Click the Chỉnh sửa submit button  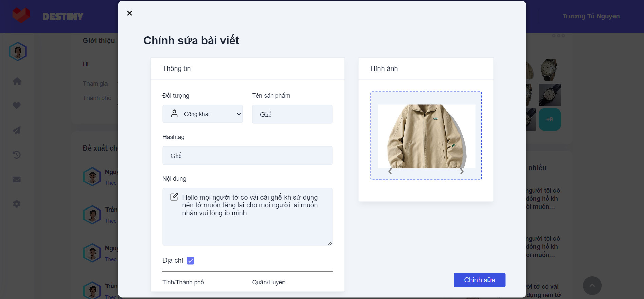click(480, 280)
